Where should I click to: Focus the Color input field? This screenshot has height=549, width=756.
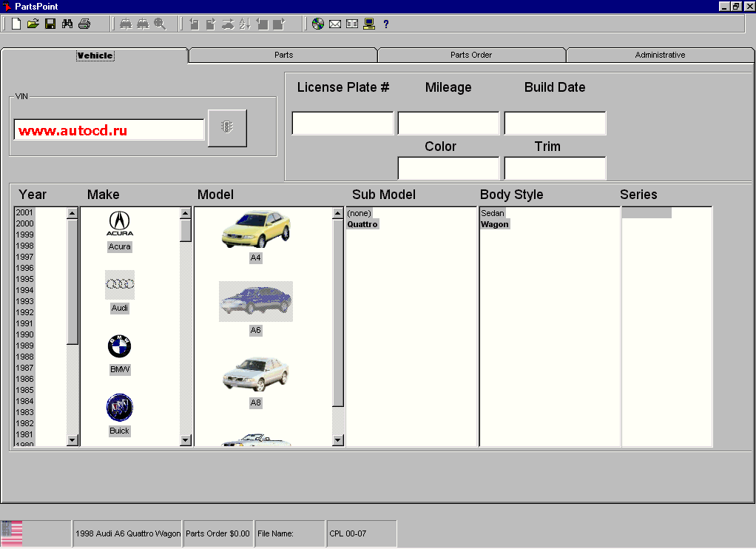coord(448,169)
